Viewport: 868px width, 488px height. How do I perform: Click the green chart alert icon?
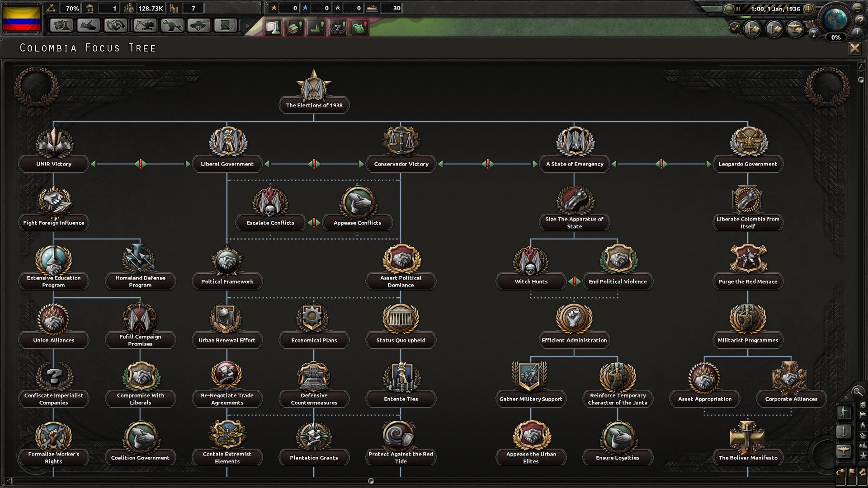tap(316, 28)
